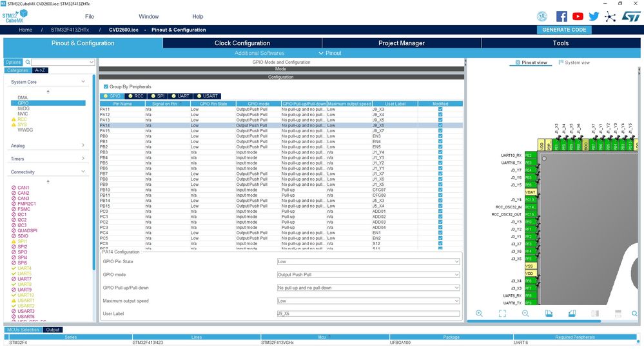Zoom in on the pinout view
Screen dimensions: 644x349
[479, 314]
